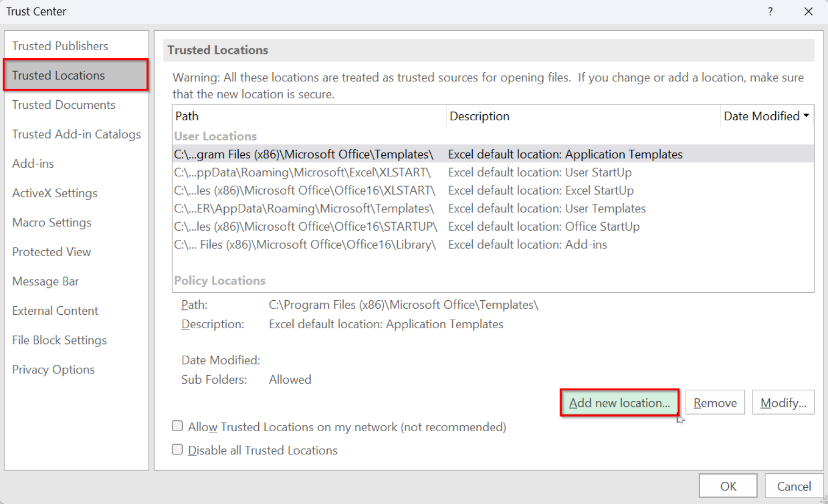This screenshot has width=828, height=504.
Task: Select Privacy Options
Action: (x=53, y=369)
